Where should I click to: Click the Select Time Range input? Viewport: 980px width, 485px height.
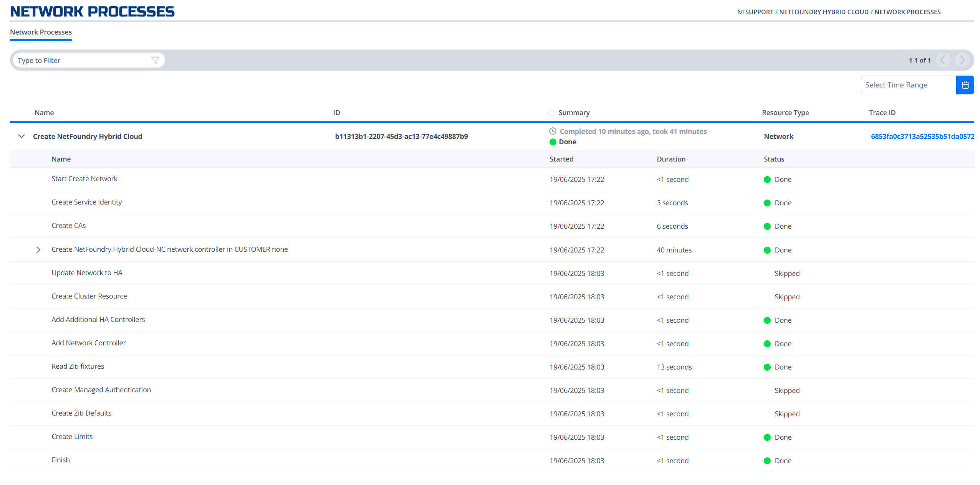(x=908, y=85)
